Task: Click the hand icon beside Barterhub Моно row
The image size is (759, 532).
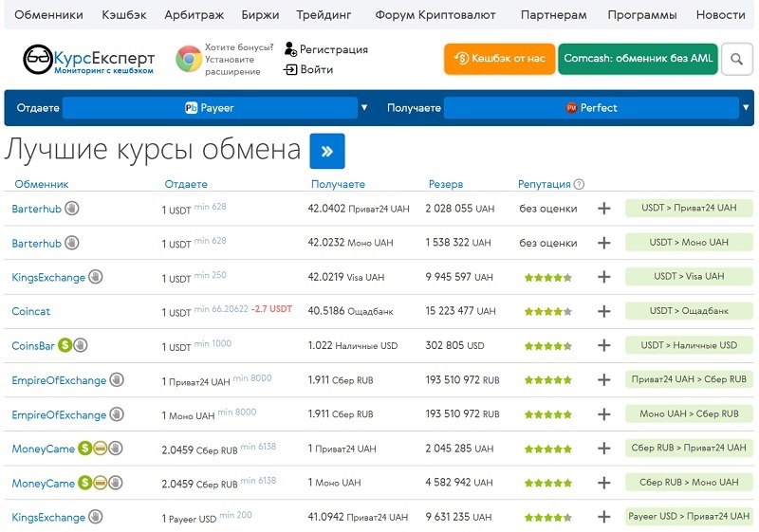Action: click(x=72, y=243)
